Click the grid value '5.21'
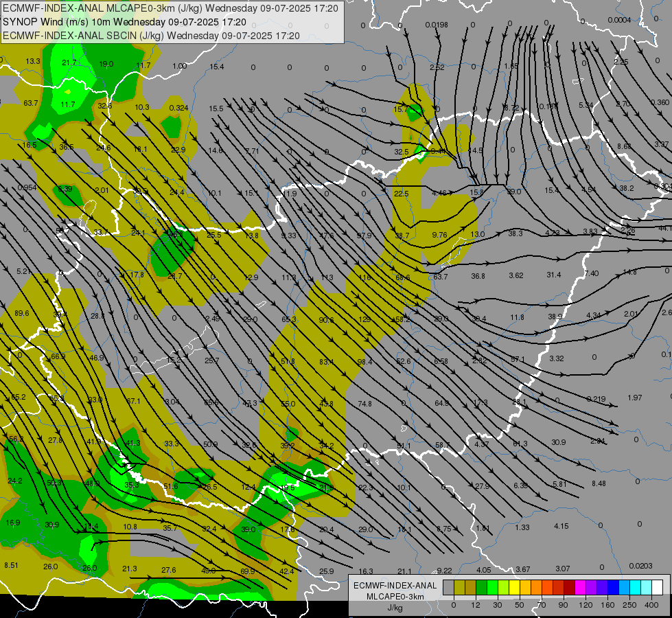Screen dimensions: 672x618 coord(23,271)
